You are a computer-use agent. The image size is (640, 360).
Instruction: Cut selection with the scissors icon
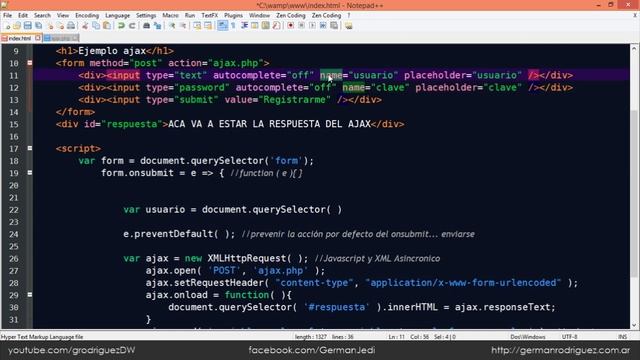(85, 26)
